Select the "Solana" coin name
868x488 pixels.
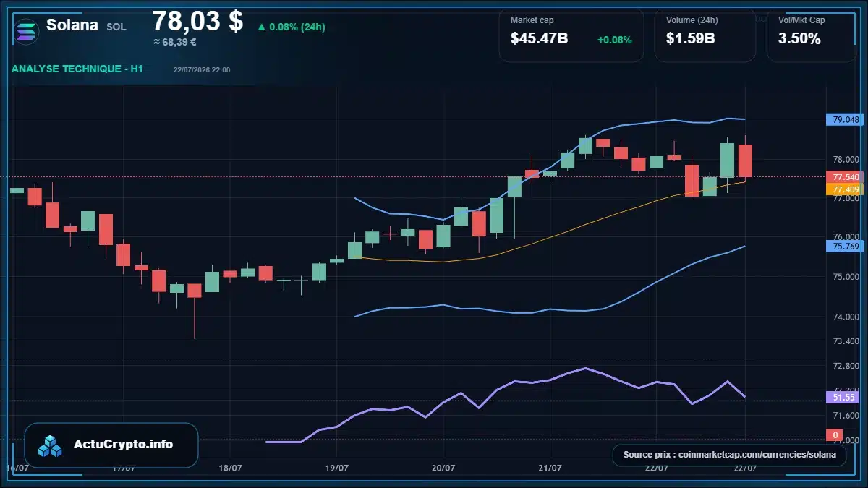pyautogui.click(x=72, y=25)
